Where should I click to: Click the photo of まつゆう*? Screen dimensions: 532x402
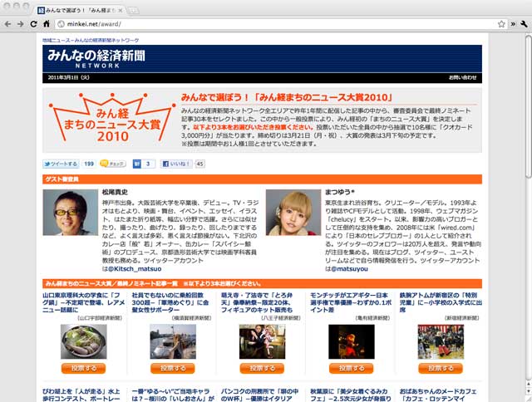(293, 213)
